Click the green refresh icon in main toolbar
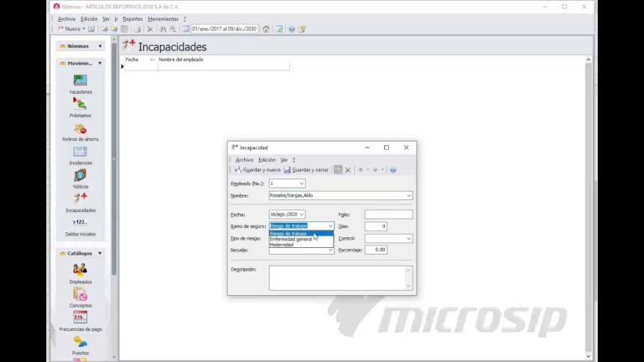This screenshot has width=644, height=362. (279, 29)
